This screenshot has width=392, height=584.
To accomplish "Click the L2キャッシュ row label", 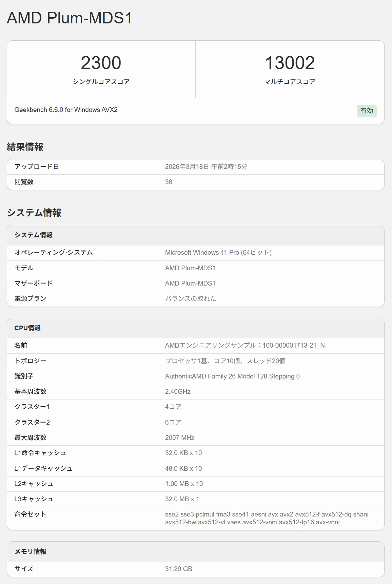I will click(34, 484).
